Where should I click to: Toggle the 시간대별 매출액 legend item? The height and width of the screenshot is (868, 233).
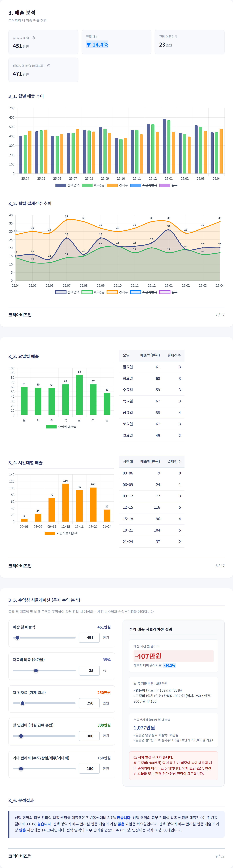point(61,533)
